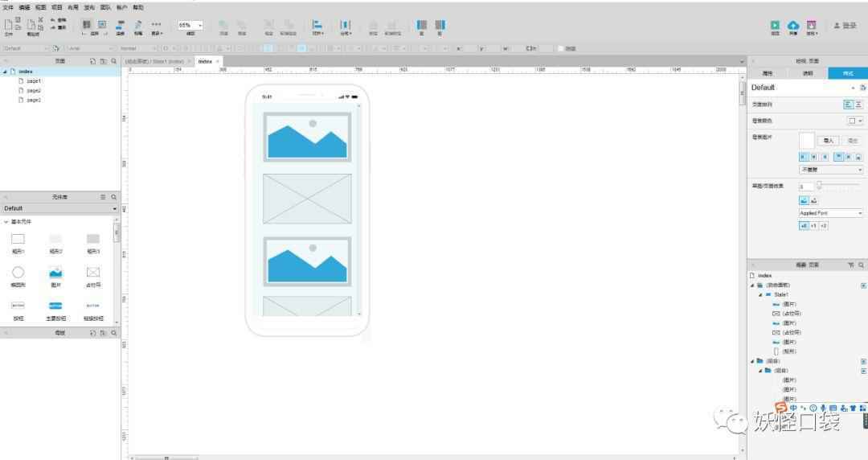The image size is (868, 460).
Task: Open the more tools ellipsis icon
Action: (x=156, y=24)
